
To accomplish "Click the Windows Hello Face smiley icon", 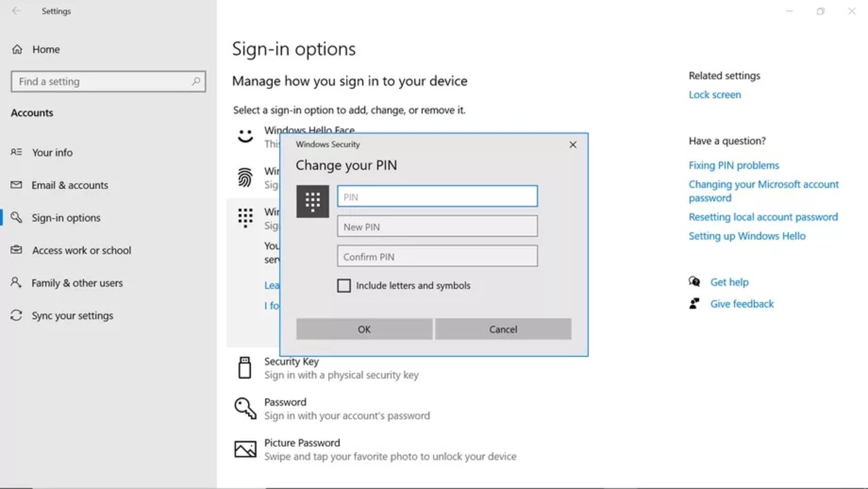I will 245,136.
